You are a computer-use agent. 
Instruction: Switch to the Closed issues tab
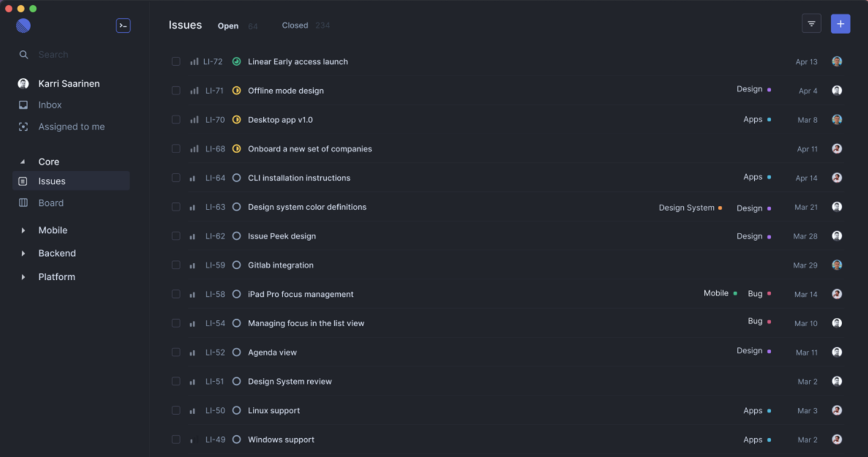pyautogui.click(x=295, y=25)
